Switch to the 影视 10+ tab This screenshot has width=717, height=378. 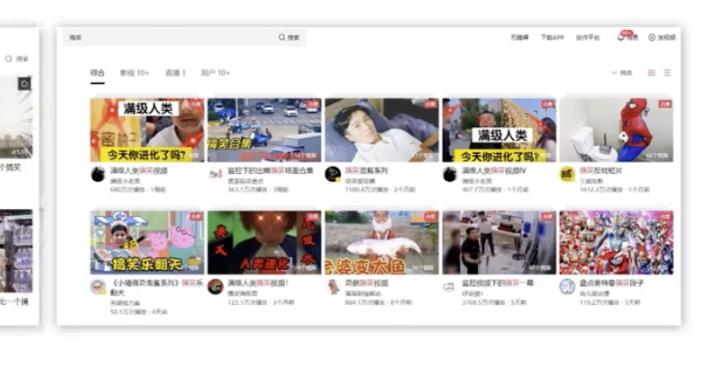134,73
